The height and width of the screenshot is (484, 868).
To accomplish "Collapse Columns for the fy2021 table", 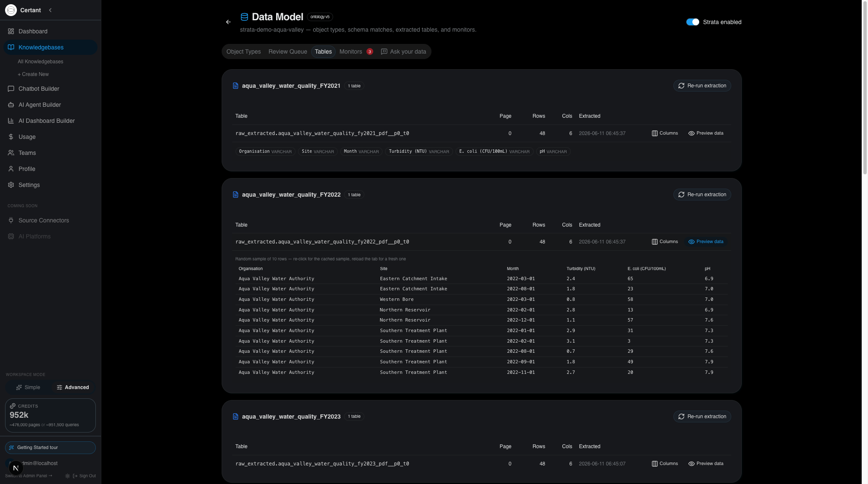I will pos(665,133).
